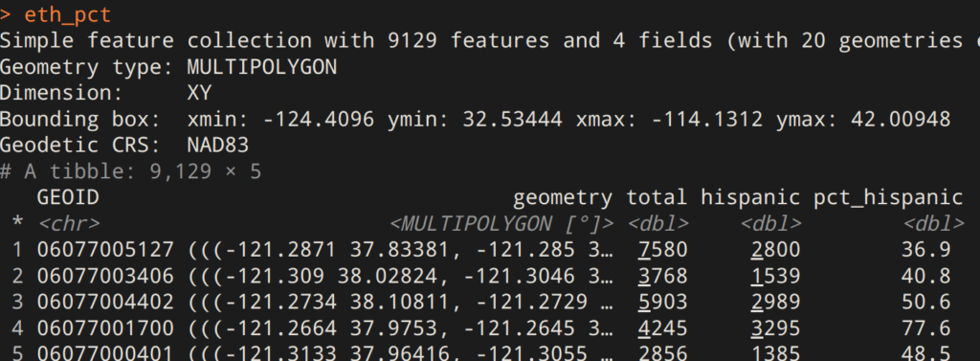Click hispanic value 2989

coord(775,303)
